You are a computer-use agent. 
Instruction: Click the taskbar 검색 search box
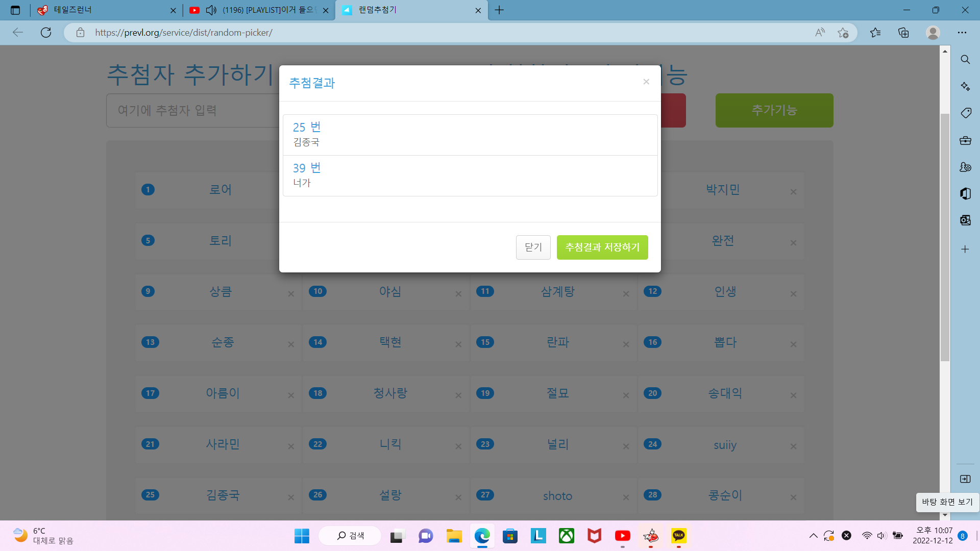coord(351,536)
